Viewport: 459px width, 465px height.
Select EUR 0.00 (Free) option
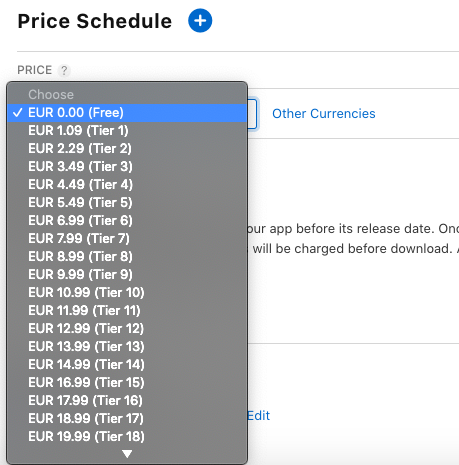127,113
